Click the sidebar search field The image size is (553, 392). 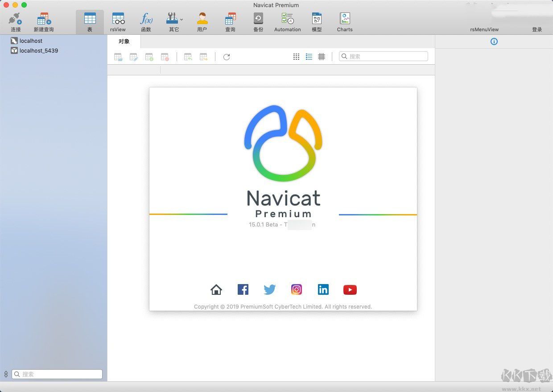(x=57, y=374)
